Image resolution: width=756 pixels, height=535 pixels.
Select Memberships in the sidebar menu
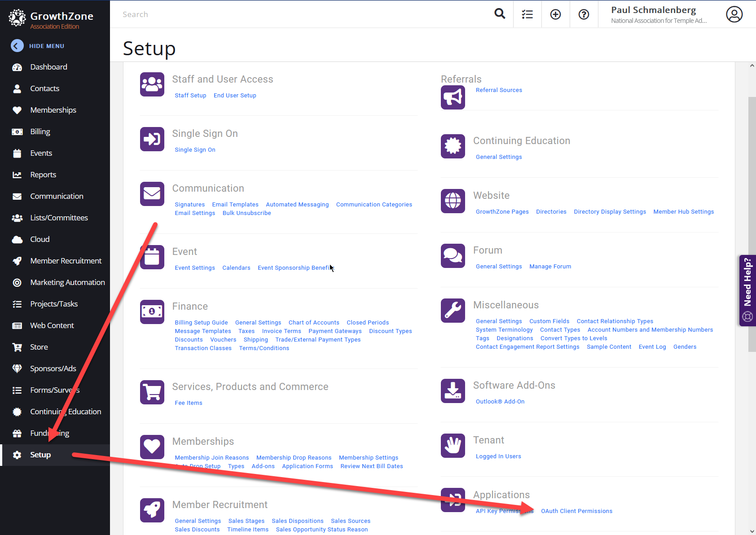pos(53,110)
